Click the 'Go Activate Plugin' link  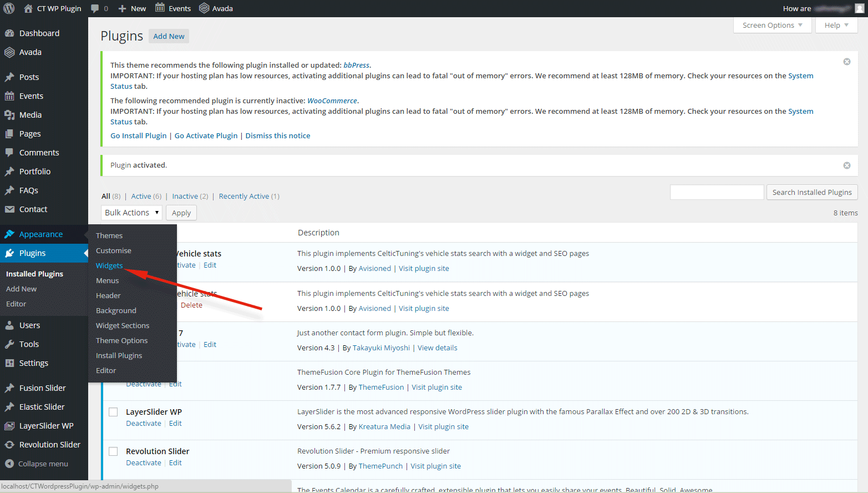coord(206,136)
